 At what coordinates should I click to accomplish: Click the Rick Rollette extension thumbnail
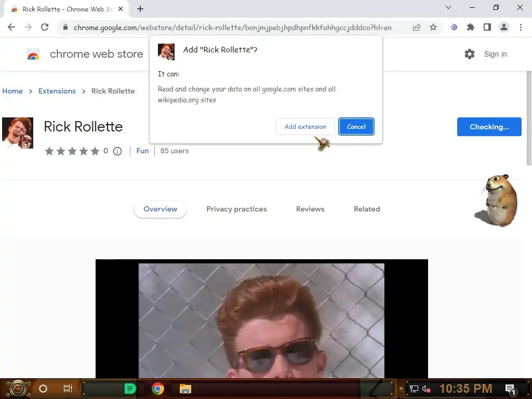[18, 133]
